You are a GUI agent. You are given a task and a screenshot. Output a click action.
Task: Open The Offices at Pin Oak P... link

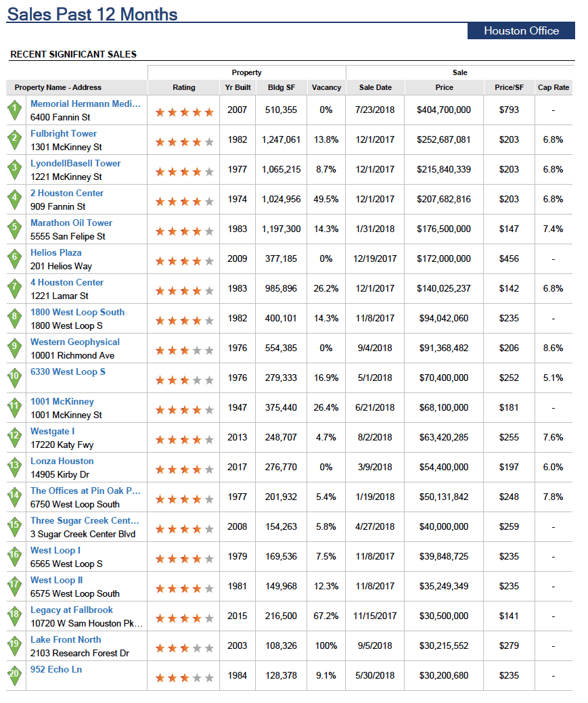click(85, 491)
